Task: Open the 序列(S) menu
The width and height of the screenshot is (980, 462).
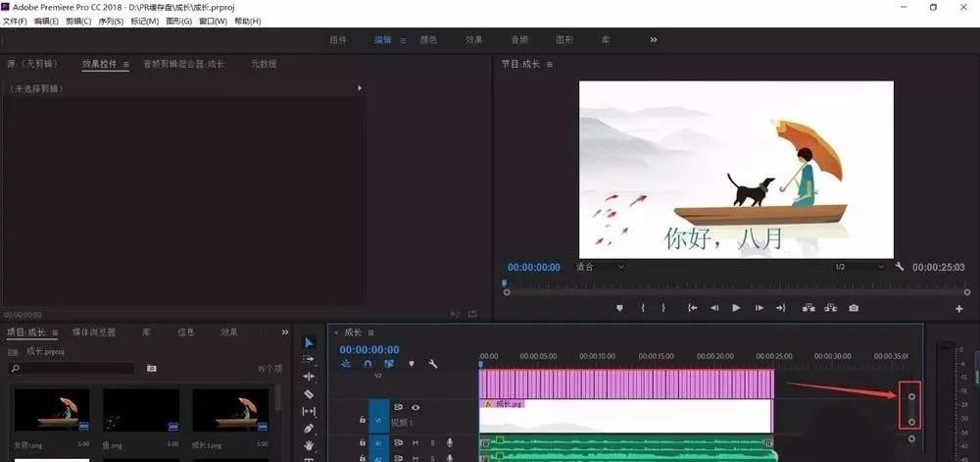Action: [111, 22]
